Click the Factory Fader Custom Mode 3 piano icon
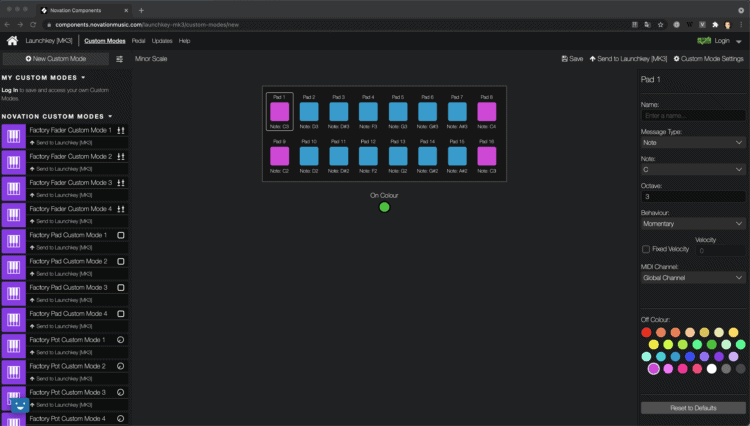The width and height of the screenshot is (750, 426). (x=13, y=189)
